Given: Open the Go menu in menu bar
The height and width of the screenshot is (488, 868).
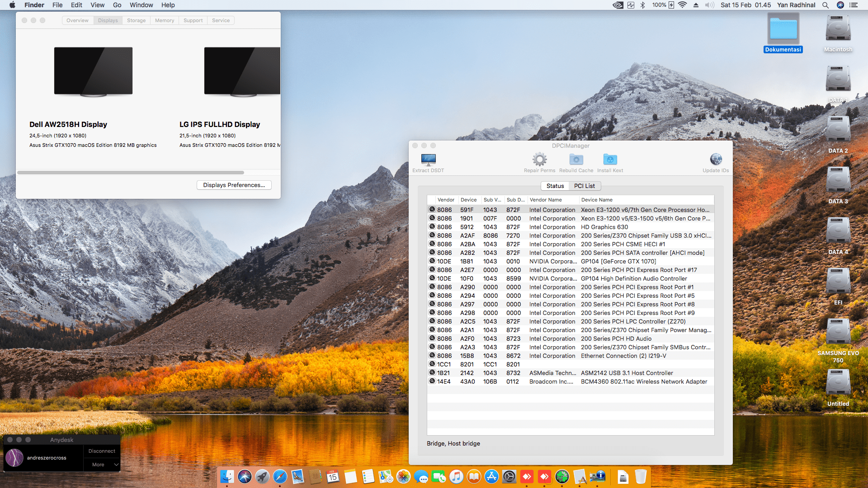Looking at the screenshot, I should point(117,5).
